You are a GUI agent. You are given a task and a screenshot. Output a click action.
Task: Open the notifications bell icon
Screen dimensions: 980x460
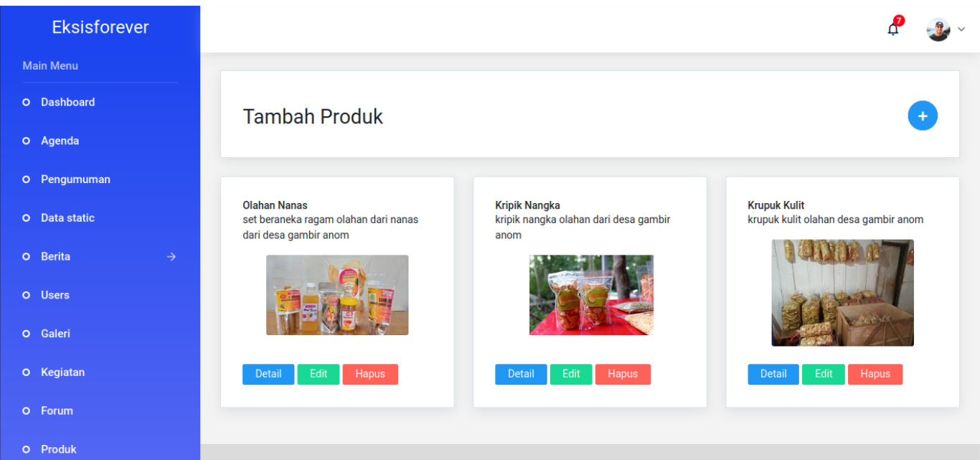point(893,29)
